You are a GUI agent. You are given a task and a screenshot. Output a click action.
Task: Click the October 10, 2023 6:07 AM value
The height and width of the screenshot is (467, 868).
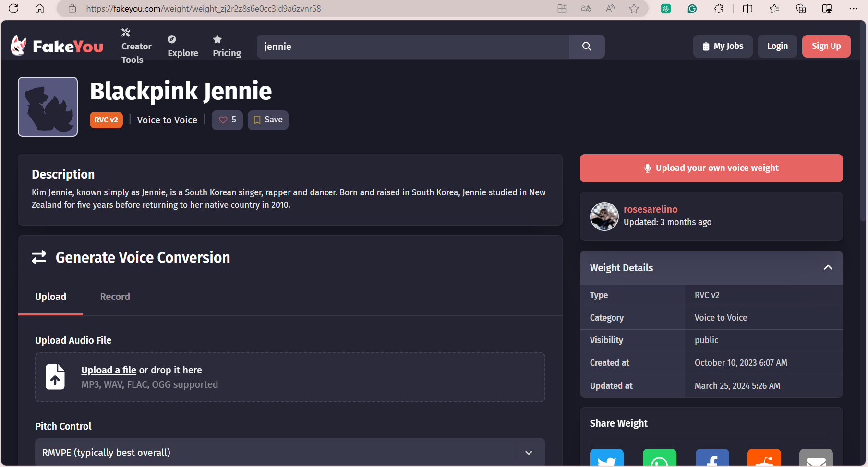click(741, 363)
